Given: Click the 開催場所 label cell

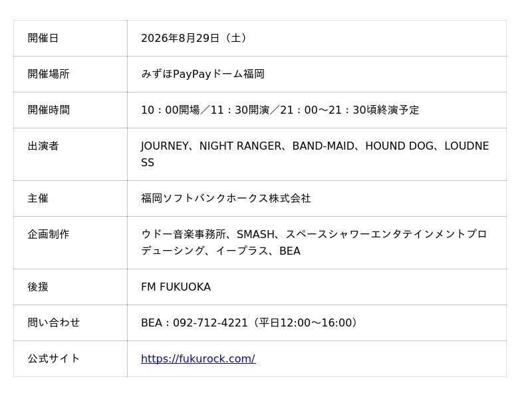Looking at the screenshot, I should tap(70, 74).
